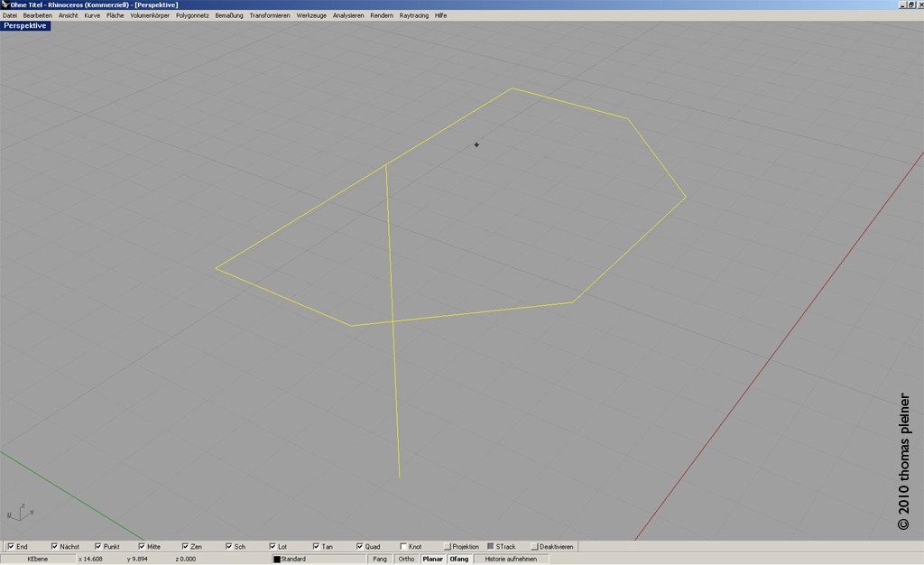This screenshot has width=924, height=565.
Task: Disable the End object snap checkbox
Action: (x=10, y=546)
